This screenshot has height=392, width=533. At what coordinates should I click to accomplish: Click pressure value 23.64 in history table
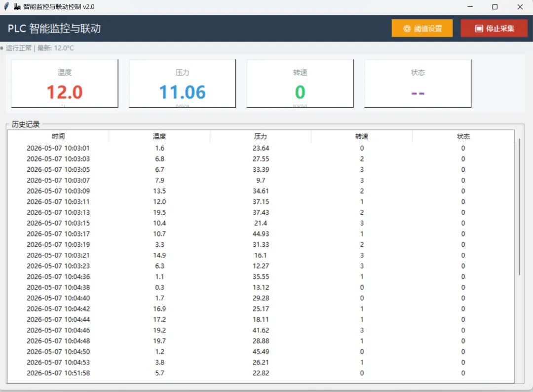[261, 148]
